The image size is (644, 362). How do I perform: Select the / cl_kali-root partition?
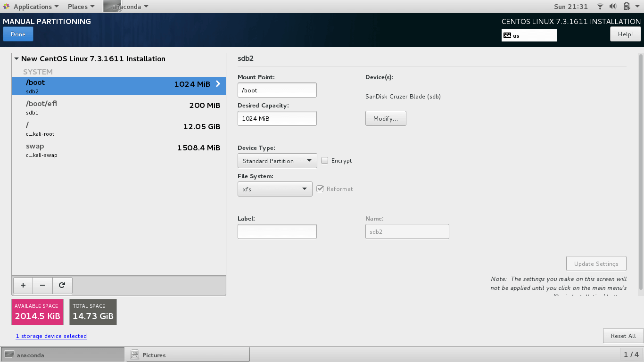point(119,129)
